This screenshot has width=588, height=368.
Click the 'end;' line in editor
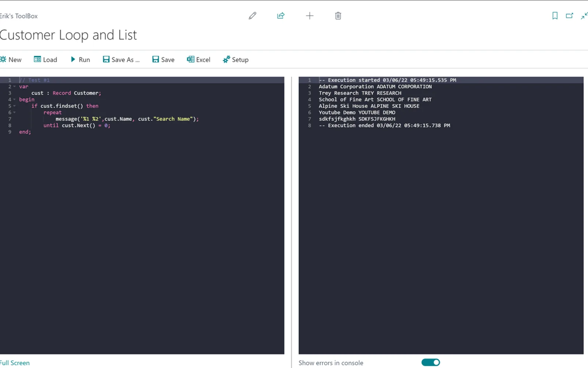(25, 132)
